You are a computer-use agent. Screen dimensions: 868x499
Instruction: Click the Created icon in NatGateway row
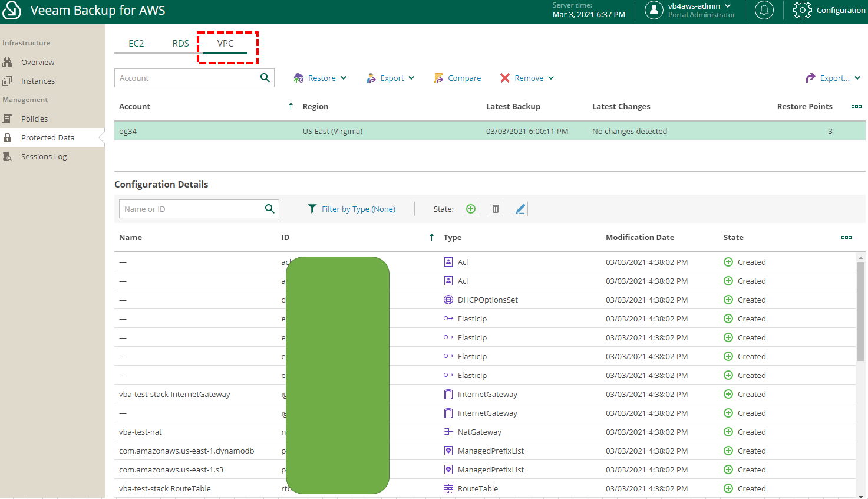tap(728, 432)
